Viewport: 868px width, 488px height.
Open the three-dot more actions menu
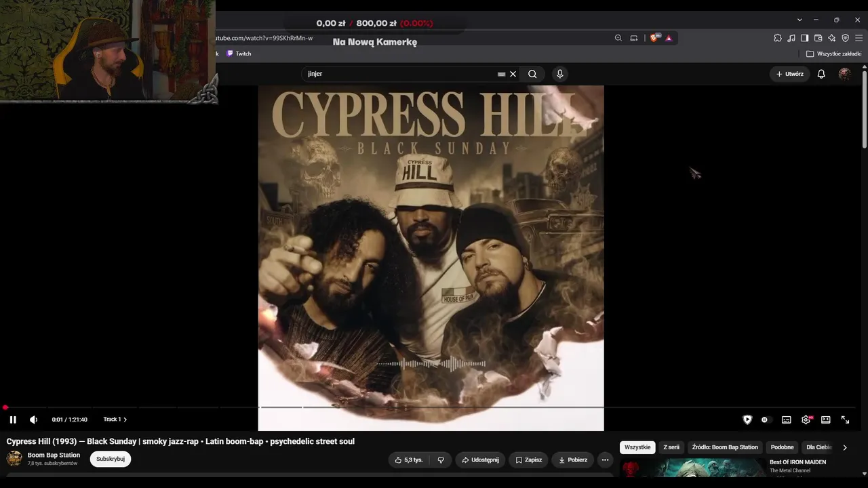(x=606, y=460)
